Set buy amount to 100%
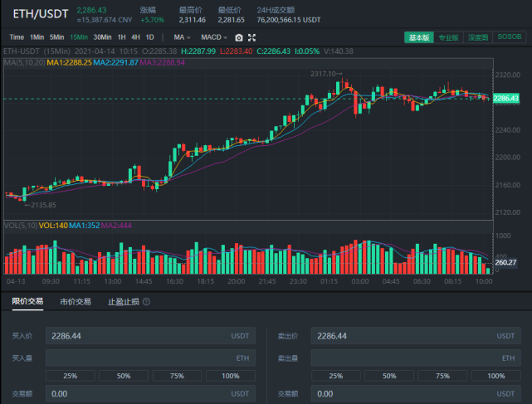532x404 pixels. [231, 376]
